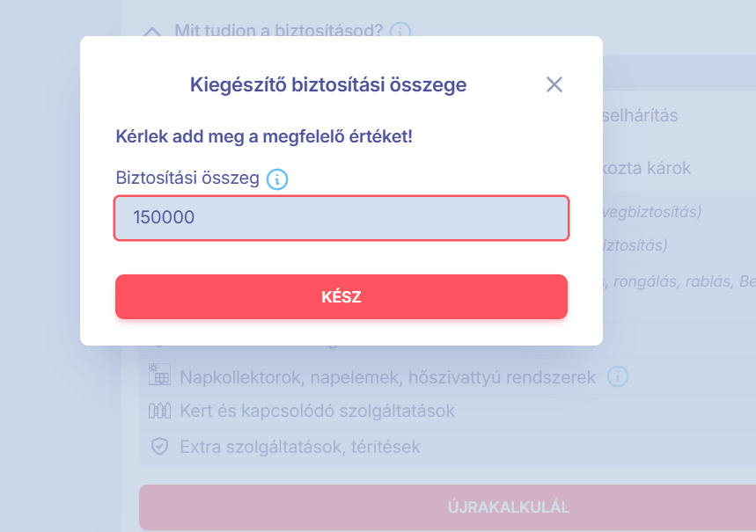Collapse the Mit tudion a biztosításod section
Viewport: 756px width, 532px height.
click(153, 30)
